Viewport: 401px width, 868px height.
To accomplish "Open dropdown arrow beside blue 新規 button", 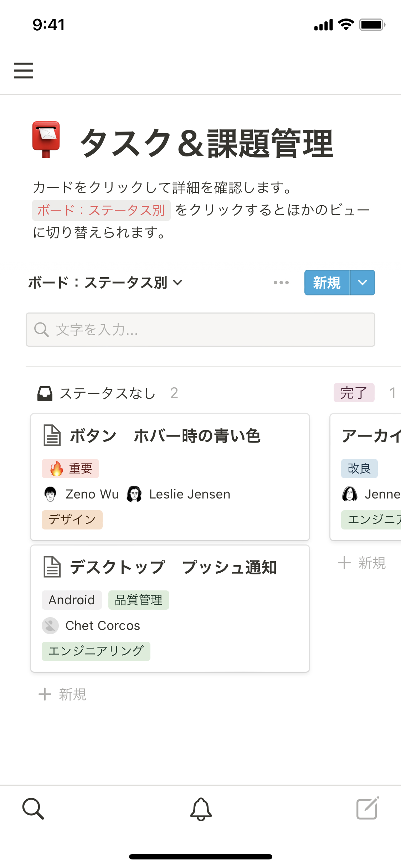I will (363, 283).
